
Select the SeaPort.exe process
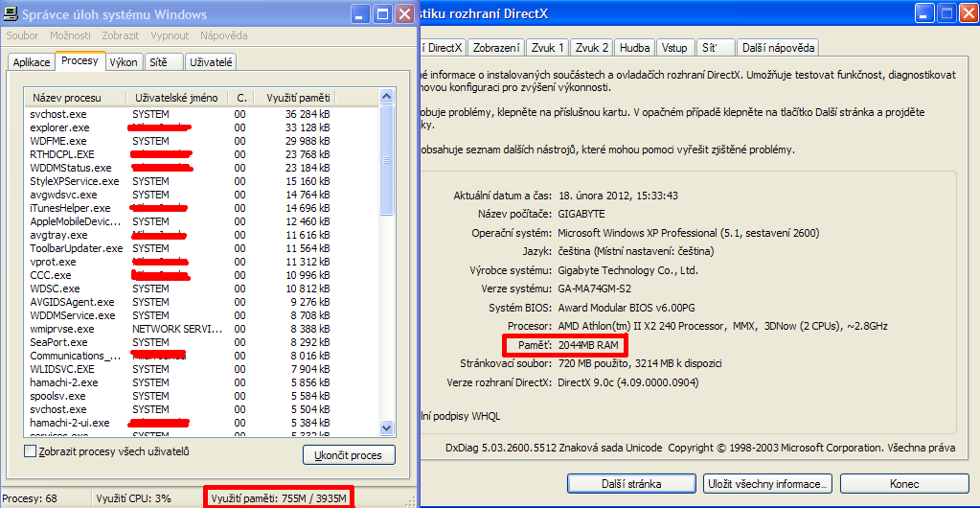click(201, 342)
